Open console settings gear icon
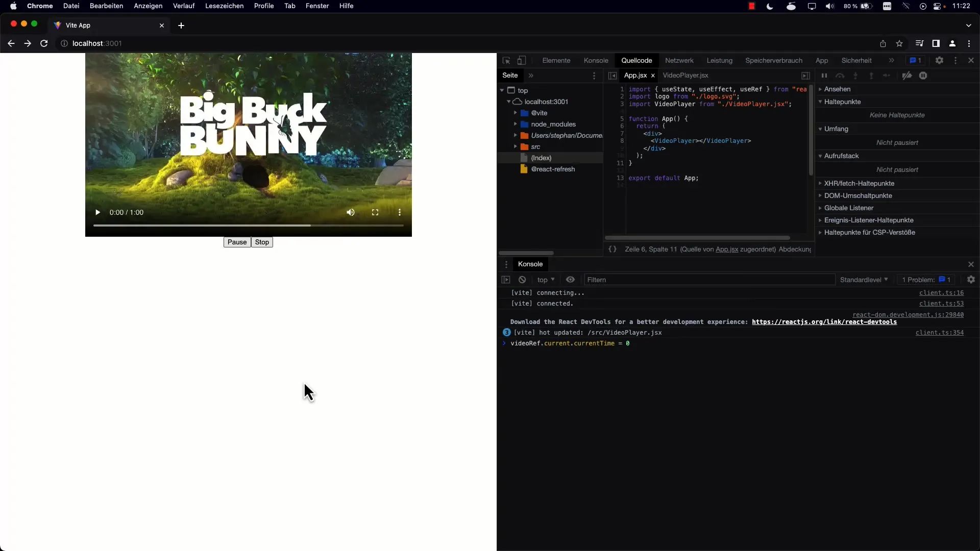 tap(971, 280)
